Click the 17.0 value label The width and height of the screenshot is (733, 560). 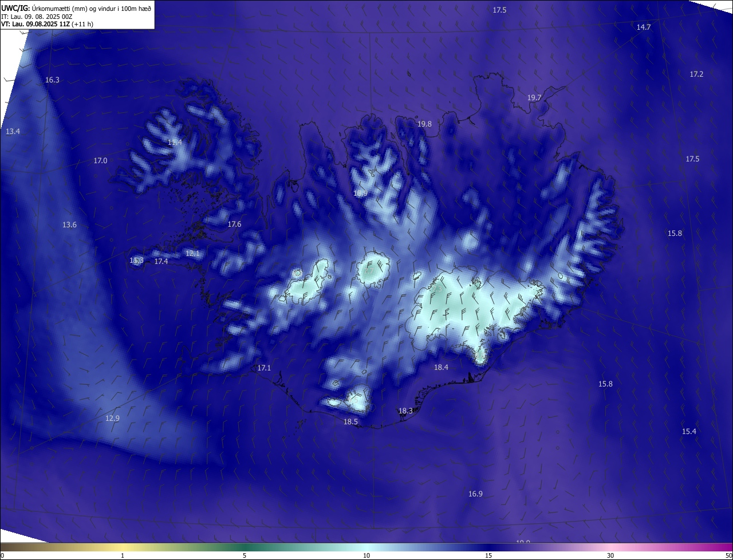(x=100, y=161)
